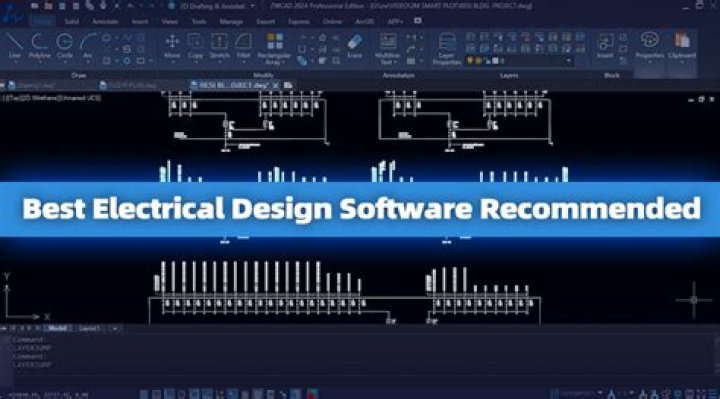The image size is (720, 399).
Task: Switch to the Model layout tab
Action: tap(58, 328)
